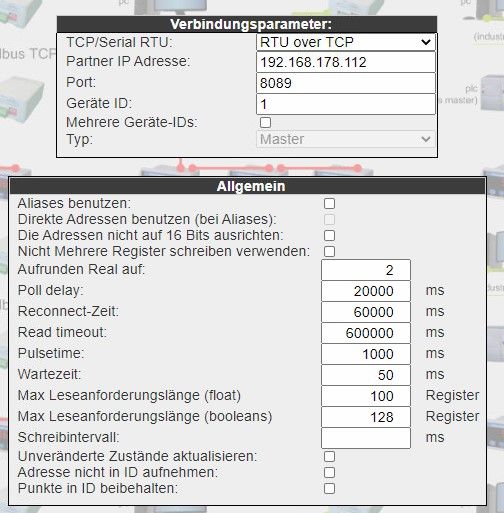504x513 pixels.
Task: Click the Pulsetime label
Action: pos(51,353)
